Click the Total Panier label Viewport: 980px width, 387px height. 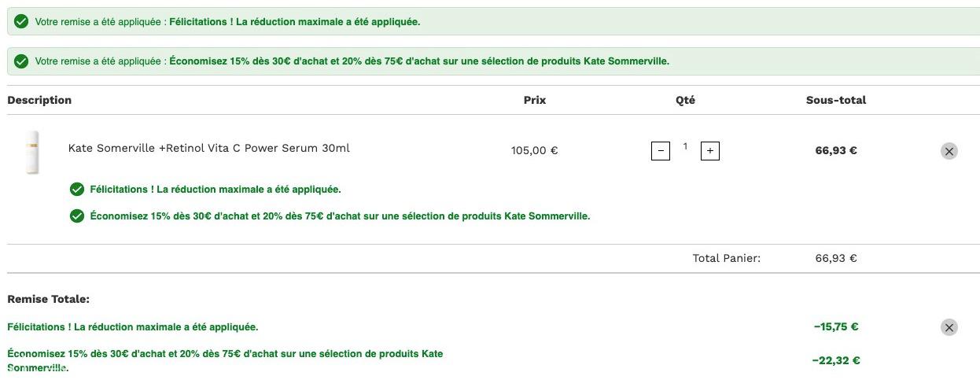coord(726,258)
